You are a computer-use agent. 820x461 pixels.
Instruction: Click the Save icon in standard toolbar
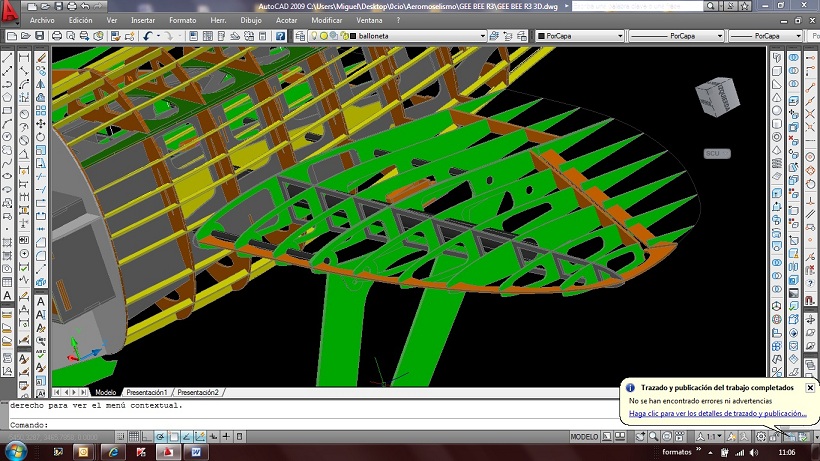click(39, 36)
